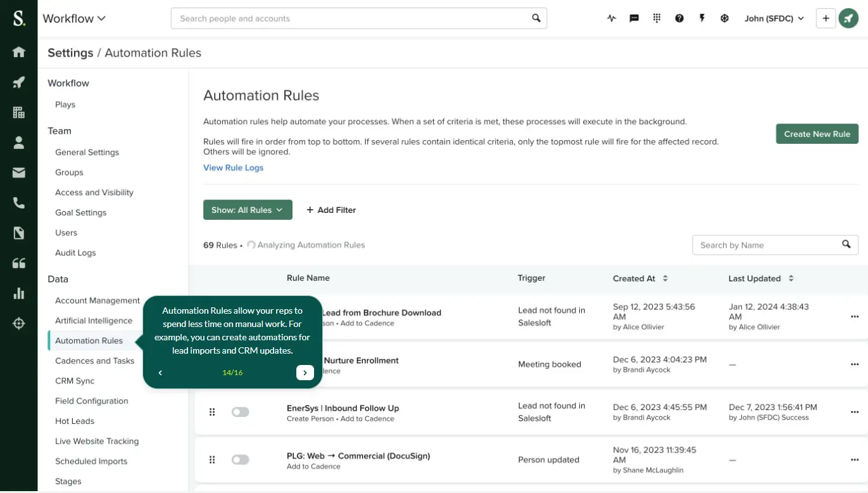Open the John (SFDC) user menu
868x493 pixels.
pos(774,18)
